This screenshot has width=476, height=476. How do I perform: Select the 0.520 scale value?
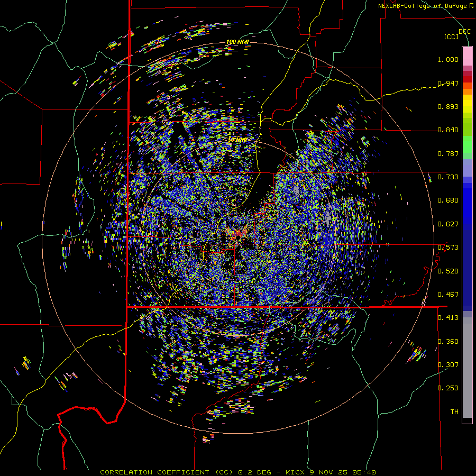pyautogui.click(x=448, y=271)
